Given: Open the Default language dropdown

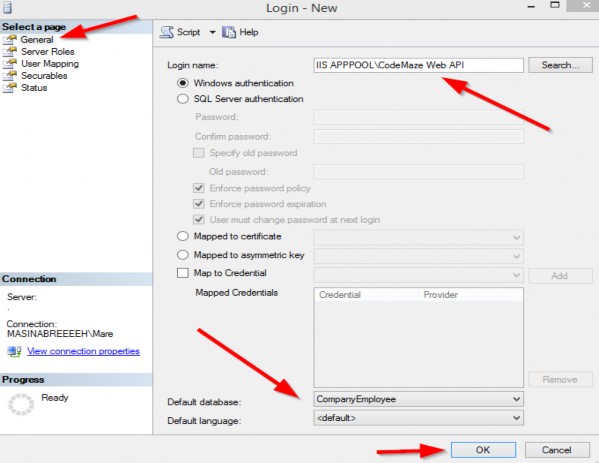Looking at the screenshot, I should tap(418, 418).
